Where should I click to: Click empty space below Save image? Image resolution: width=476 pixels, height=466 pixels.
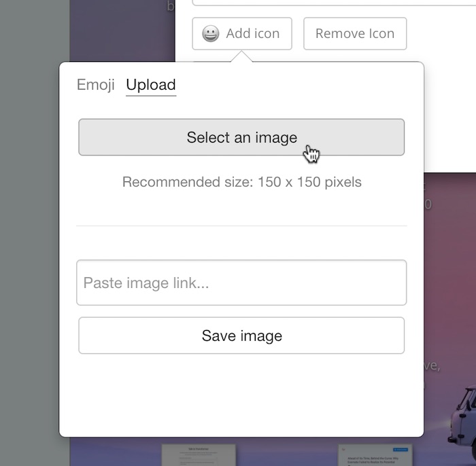pos(241,394)
